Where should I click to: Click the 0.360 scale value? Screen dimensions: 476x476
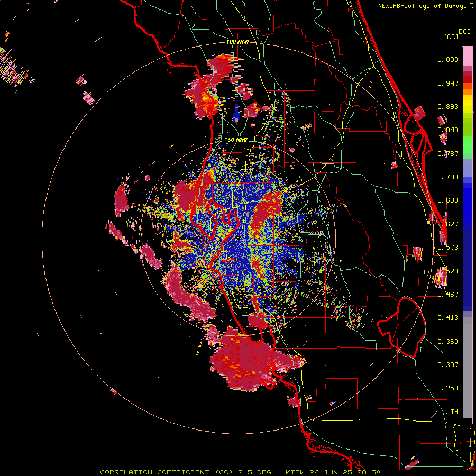pos(448,342)
